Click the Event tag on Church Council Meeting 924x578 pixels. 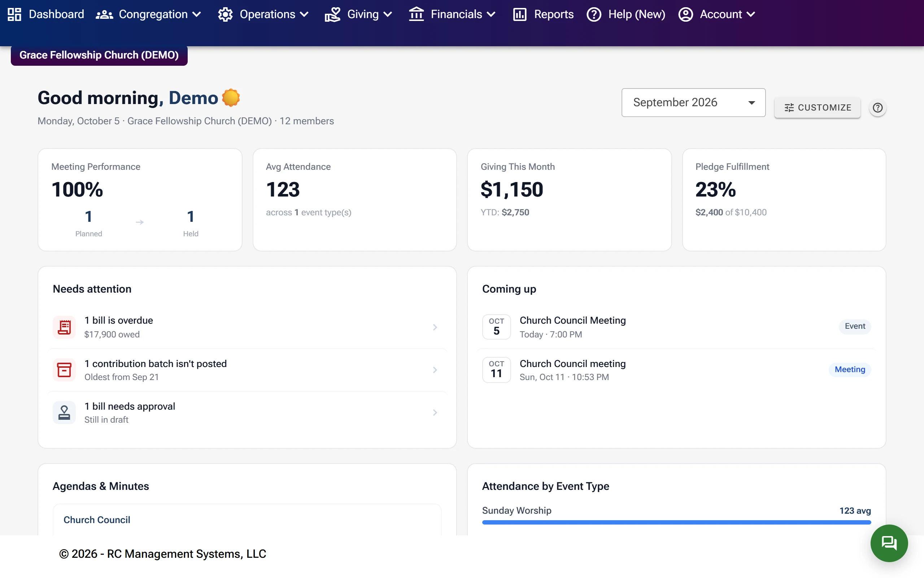(855, 326)
